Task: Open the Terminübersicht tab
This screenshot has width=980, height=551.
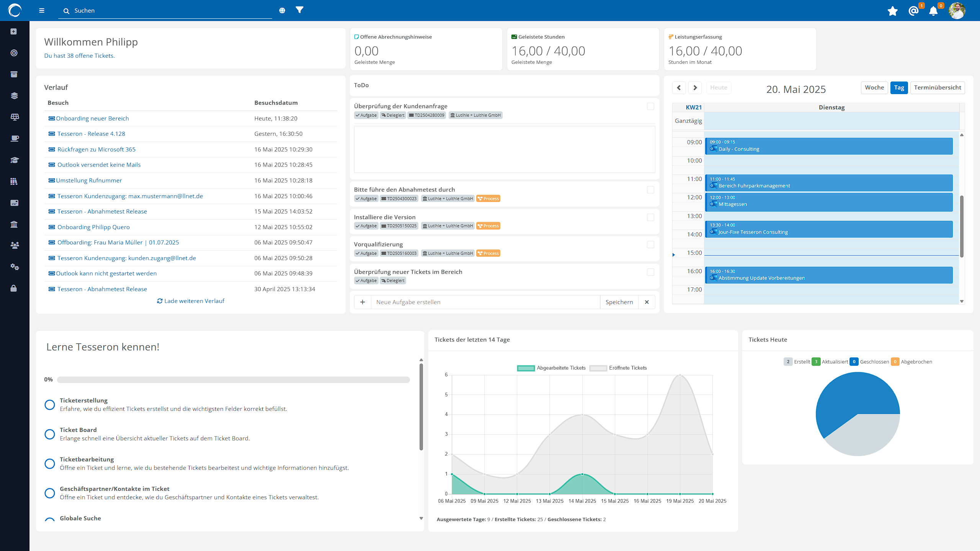Action: 938,88
